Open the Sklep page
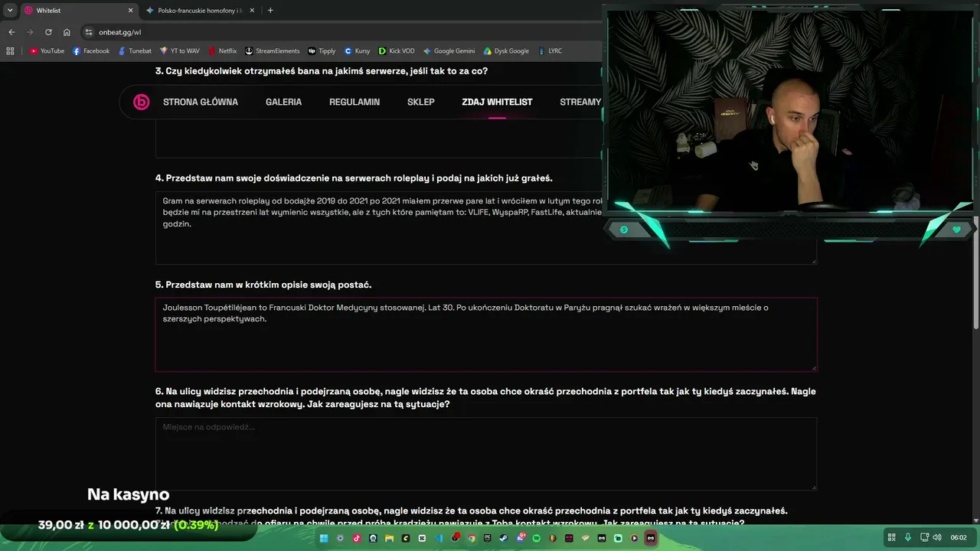Viewport: 980px width, 551px height. (x=421, y=102)
